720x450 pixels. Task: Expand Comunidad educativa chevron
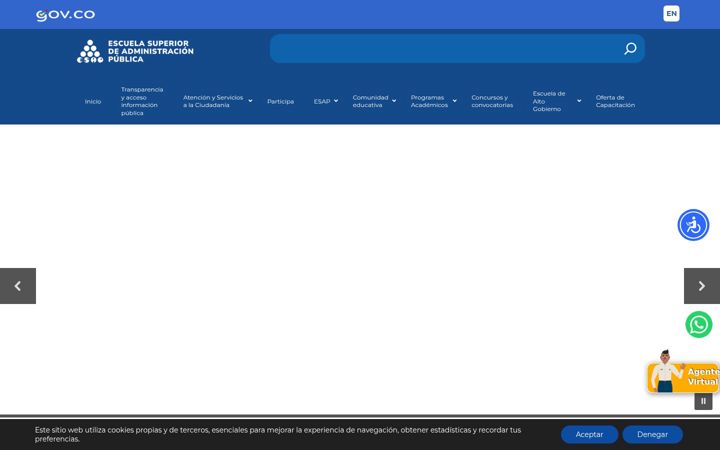tap(394, 101)
